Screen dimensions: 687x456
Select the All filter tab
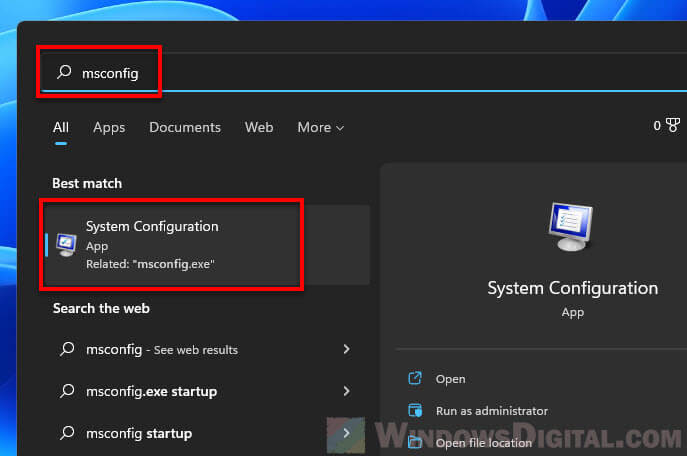pos(60,127)
